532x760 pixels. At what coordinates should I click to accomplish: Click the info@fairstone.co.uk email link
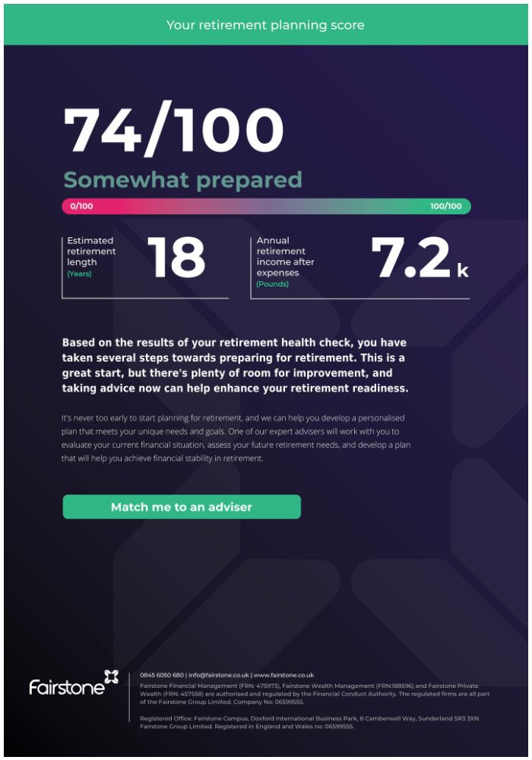coord(219,675)
